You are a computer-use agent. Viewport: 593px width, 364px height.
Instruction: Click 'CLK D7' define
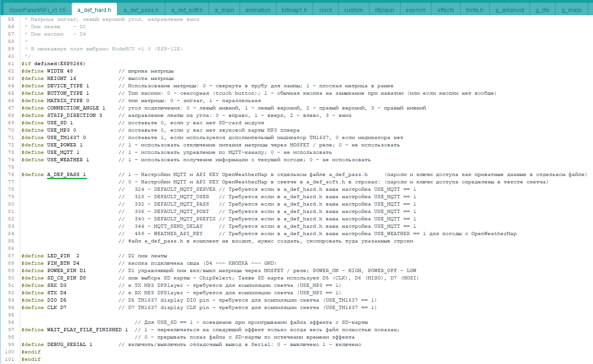click(57, 308)
